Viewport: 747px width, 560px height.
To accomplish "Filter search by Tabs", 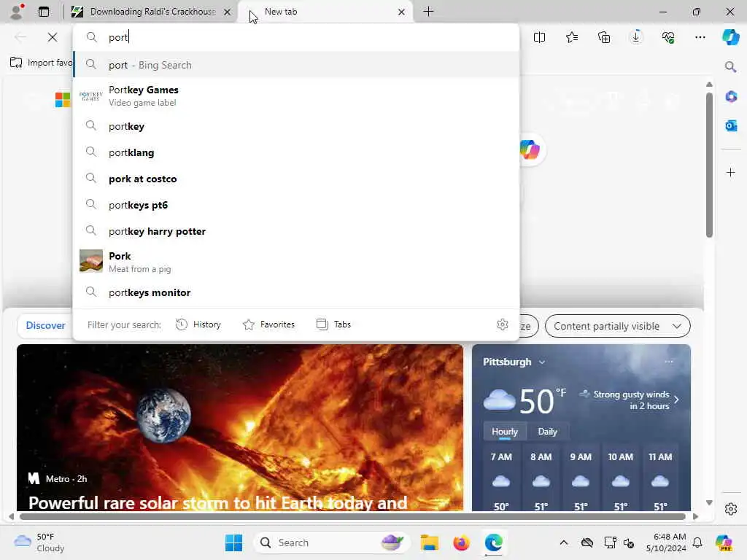I will [333, 324].
